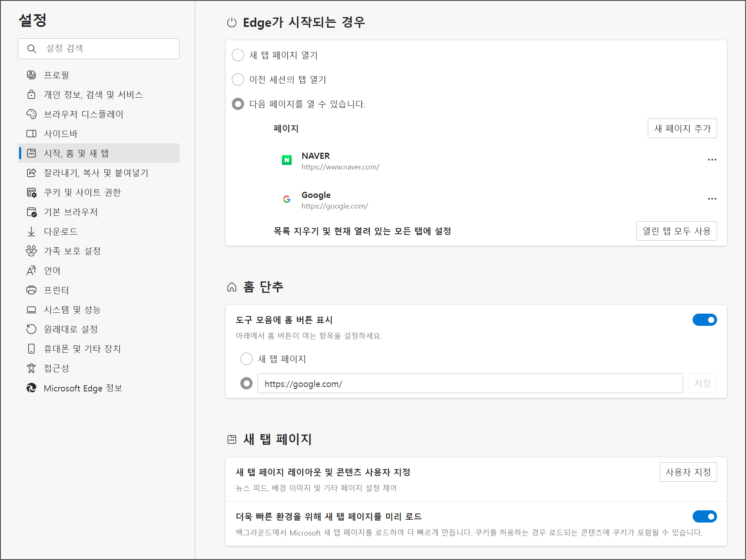Click the 사이드바 panel icon
This screenshot has height=560, width=746.
click(31, 134)
